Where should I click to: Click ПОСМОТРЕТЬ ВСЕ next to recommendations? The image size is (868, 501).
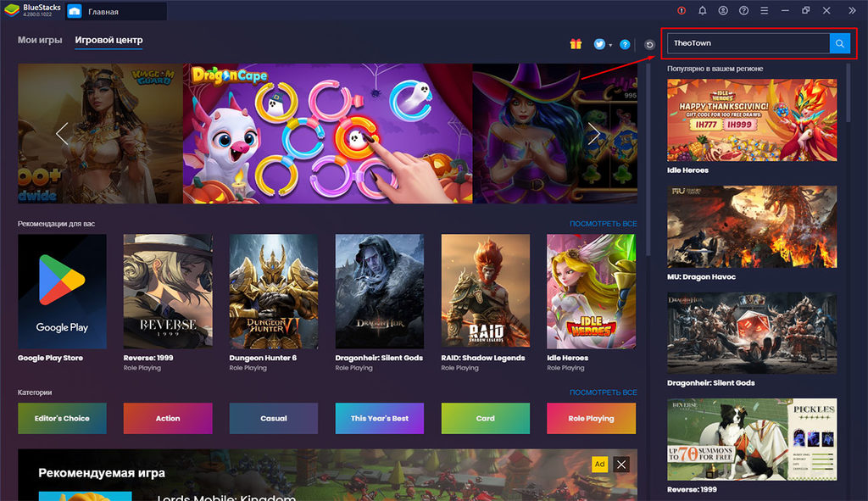click(x=603, y=224)
